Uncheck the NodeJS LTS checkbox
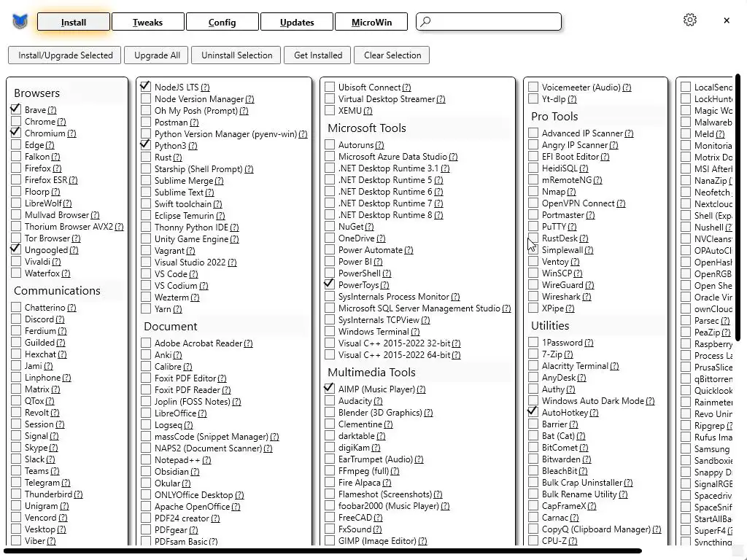 pyautogui.click(x=146, y=87)
